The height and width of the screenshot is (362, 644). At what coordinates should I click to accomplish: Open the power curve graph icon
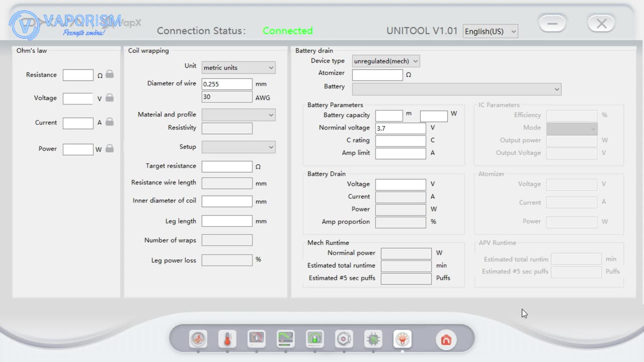point(286,339)
